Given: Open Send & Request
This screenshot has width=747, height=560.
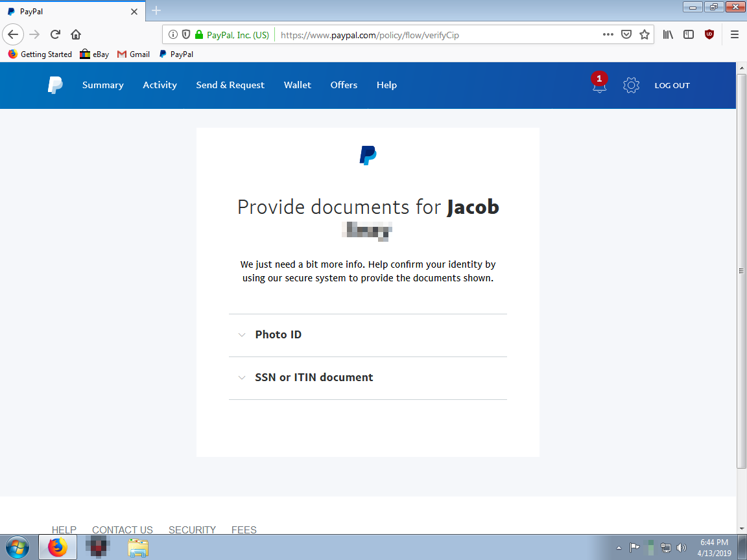Looking at the screenshot, I should (x=230, y=86).
